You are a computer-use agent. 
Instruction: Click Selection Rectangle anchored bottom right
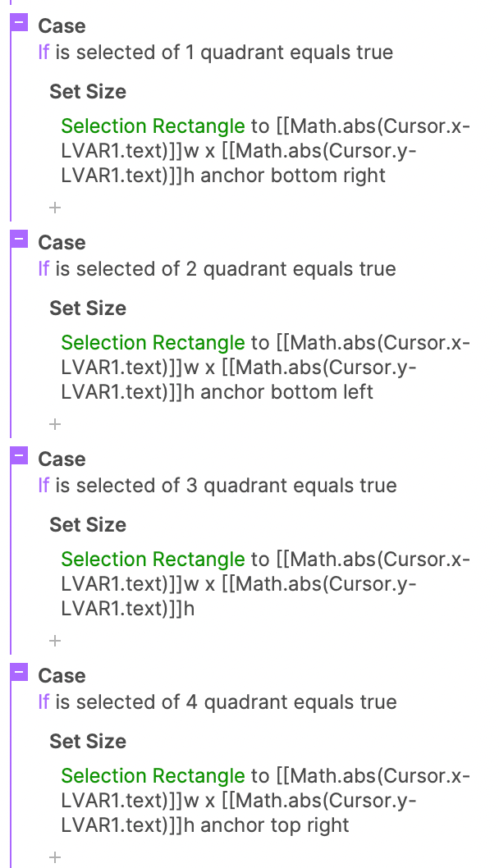(153, 126)
